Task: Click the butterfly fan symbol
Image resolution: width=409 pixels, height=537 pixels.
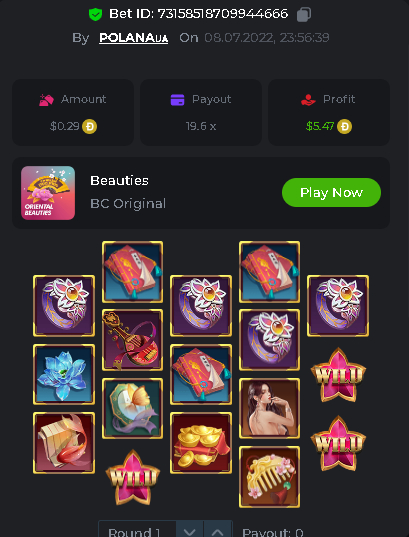Action: pos(133,408)
